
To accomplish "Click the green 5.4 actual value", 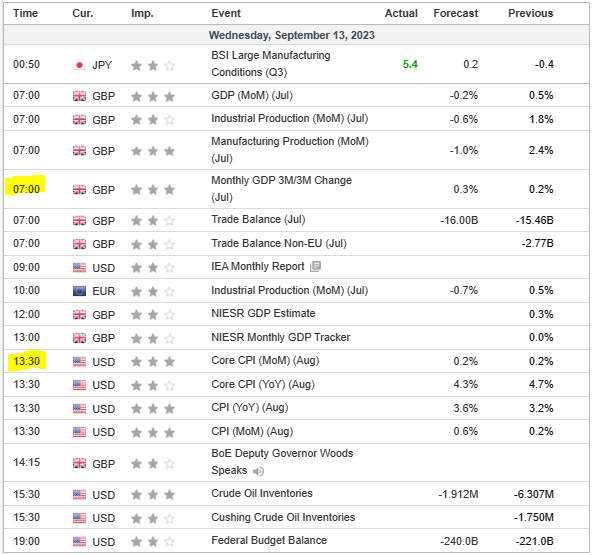I will (410, 64).
